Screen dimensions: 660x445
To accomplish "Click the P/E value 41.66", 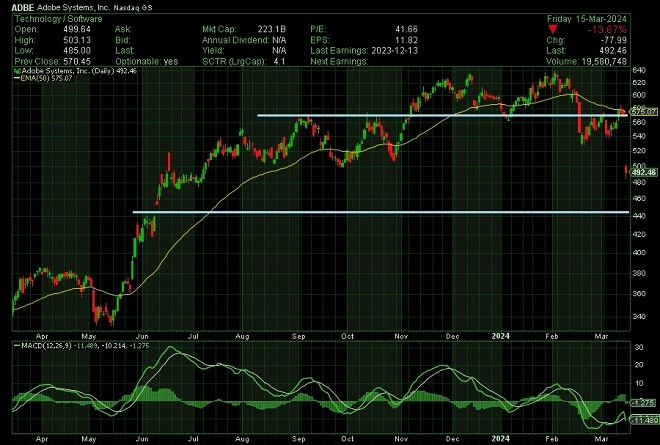I will point(406,29).
